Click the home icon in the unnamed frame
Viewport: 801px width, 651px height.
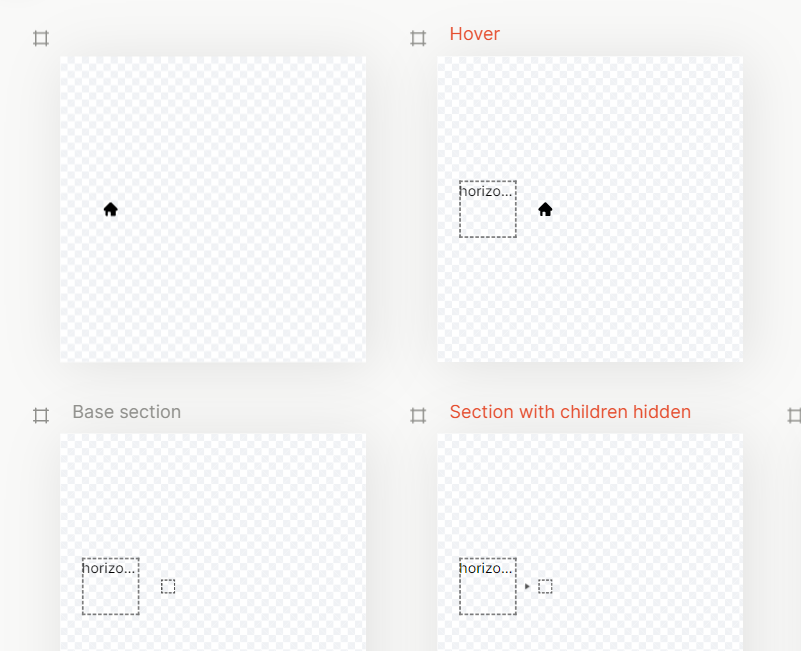(111, 209)
